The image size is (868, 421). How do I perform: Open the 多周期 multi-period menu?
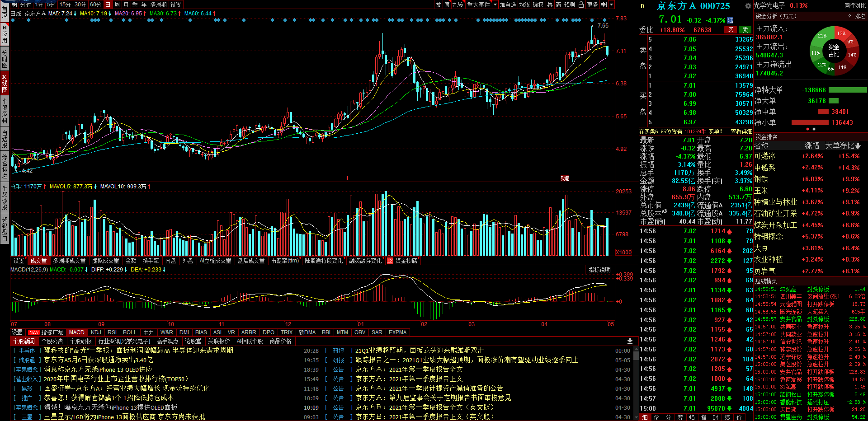coord(158,5)
